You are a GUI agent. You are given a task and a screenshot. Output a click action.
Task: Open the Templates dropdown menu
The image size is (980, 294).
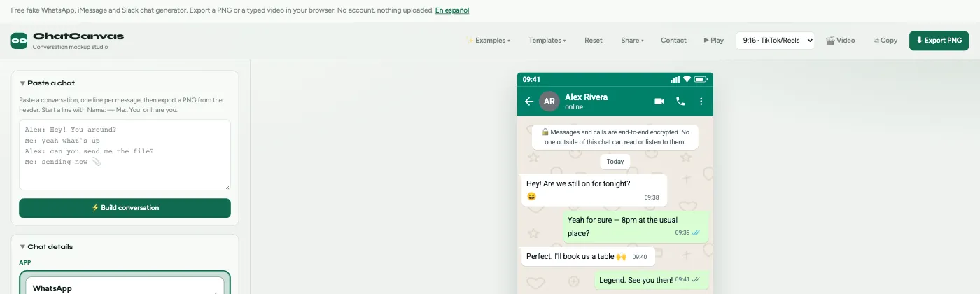(x=547, y=41)
